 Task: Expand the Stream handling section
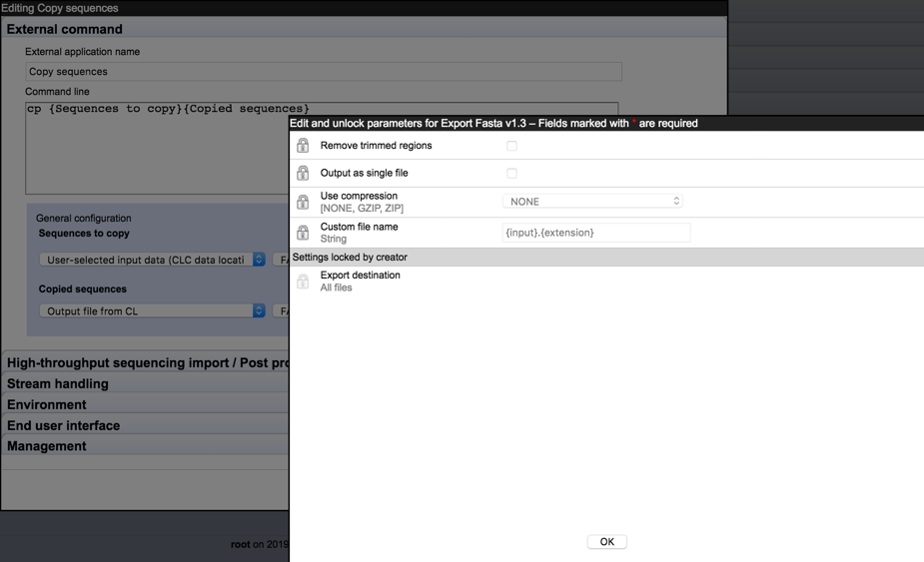point(146,383)
